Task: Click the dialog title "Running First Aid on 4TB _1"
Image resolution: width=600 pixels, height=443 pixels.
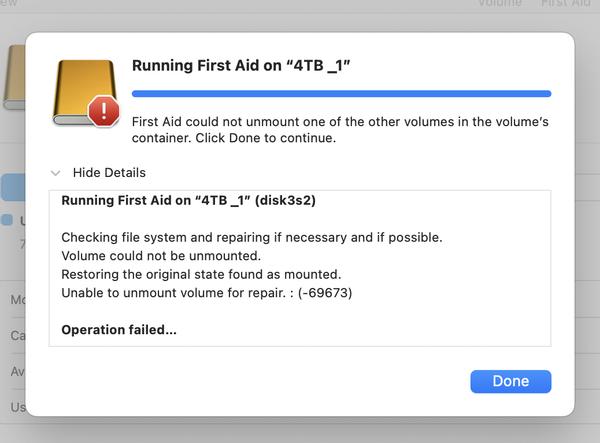Action: click(x=241, y=65)
